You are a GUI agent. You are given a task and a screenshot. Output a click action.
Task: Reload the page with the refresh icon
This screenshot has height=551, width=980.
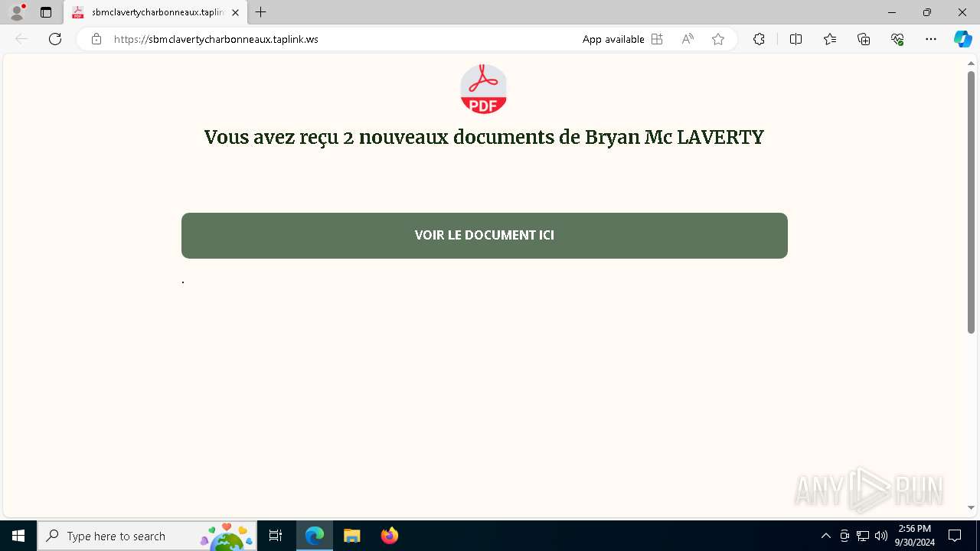(55, 39)
